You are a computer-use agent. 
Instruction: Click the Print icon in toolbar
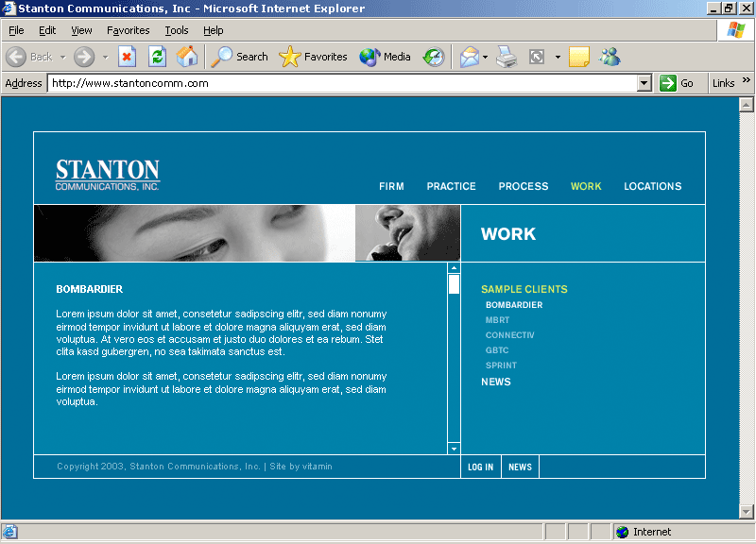click(x=507, y=57)
